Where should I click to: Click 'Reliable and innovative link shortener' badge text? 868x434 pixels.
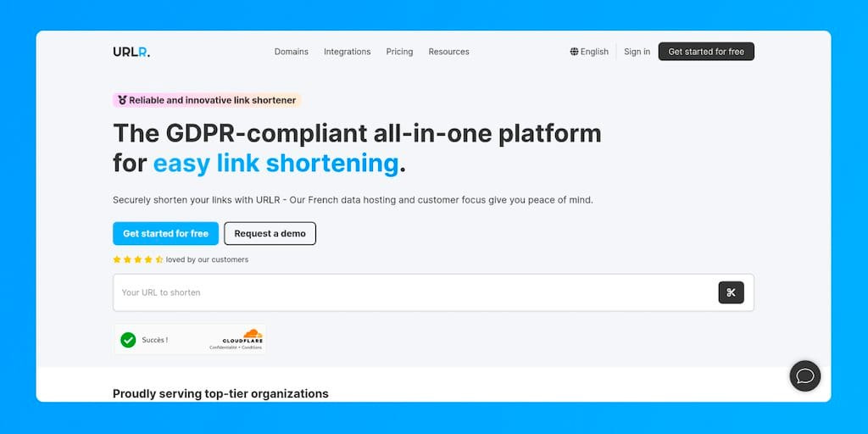(213, 100)
